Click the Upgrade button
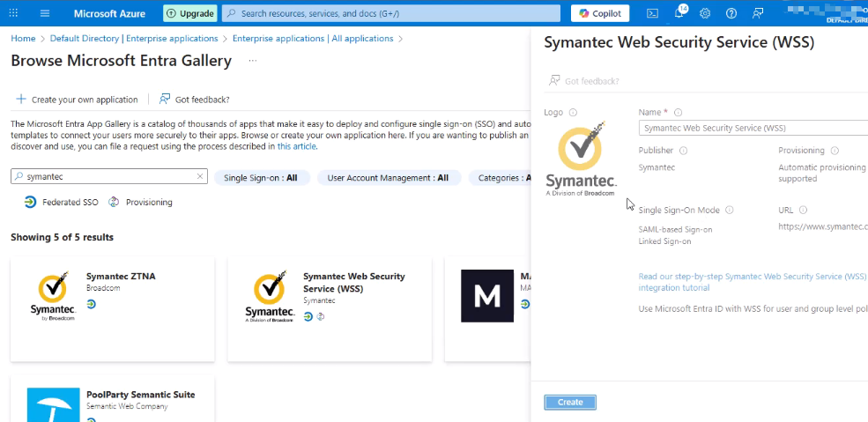Screen dimensions: 868x422 tap(189, 13)
